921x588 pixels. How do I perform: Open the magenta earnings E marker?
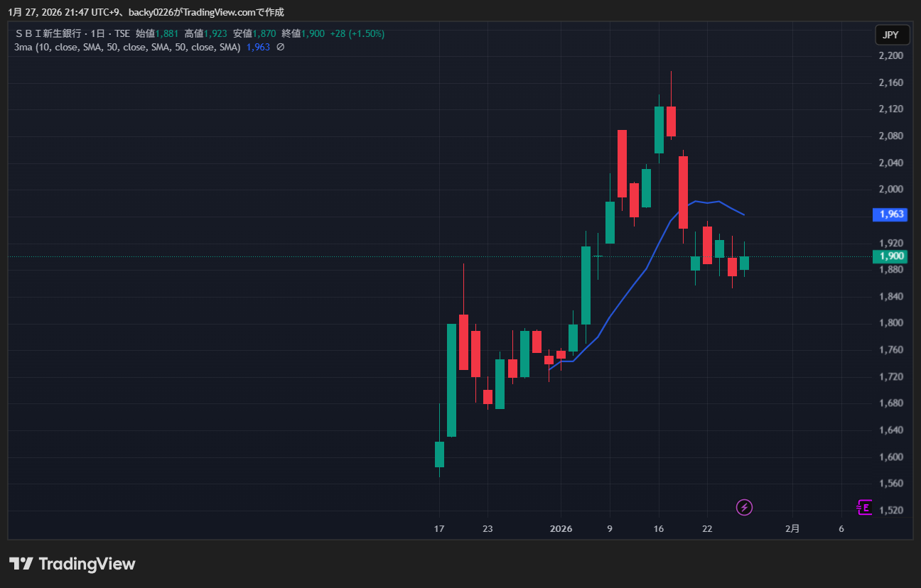click(x=864, y=507)
